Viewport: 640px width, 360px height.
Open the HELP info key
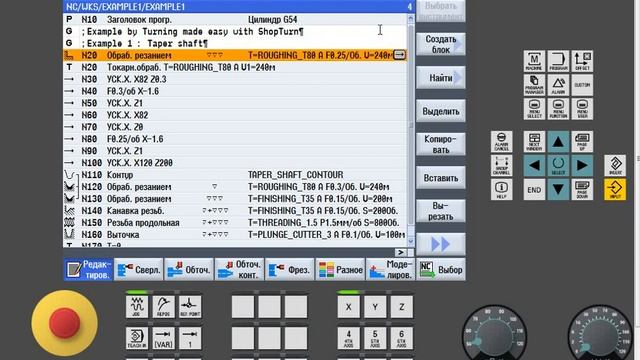click(501, 190)
